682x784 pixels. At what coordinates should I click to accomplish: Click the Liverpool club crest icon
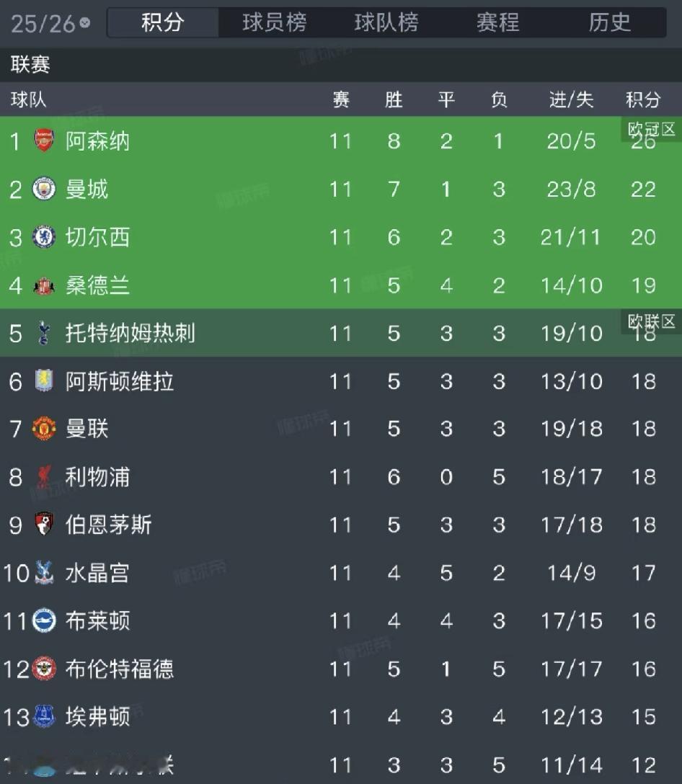44,476
